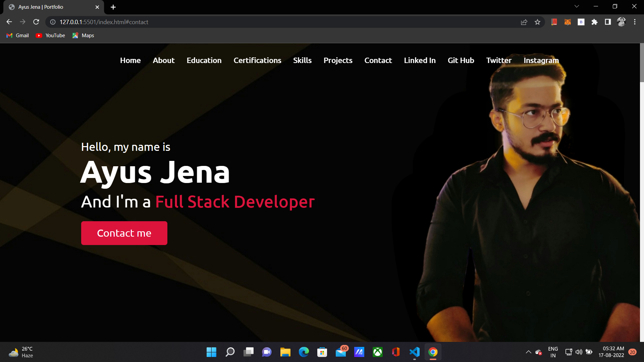This screenshot has height=362, width=644.
Task: Select the Ayus Jena | Portfolio tab
Action: (54, 7)
